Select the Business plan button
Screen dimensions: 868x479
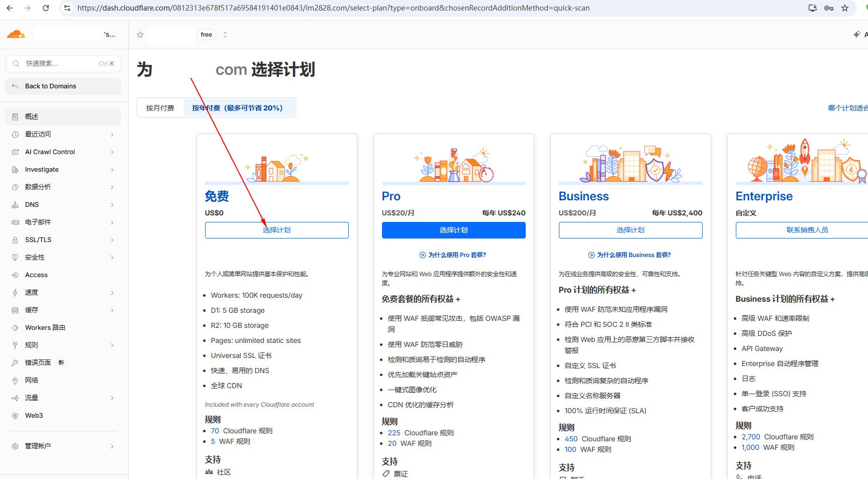631,230
